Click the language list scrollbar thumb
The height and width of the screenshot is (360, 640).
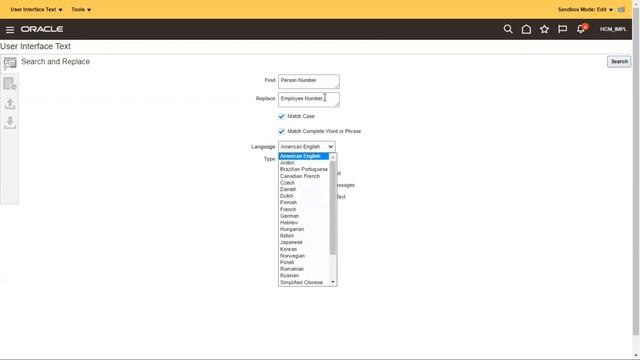click(333, 208)
